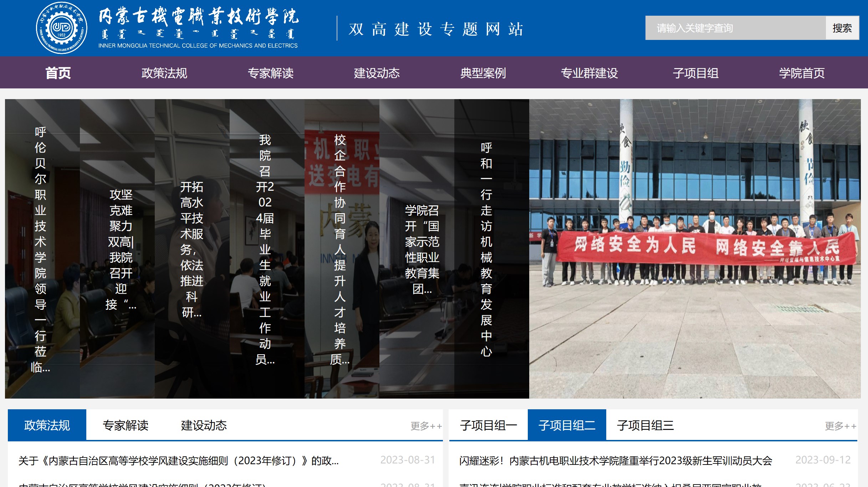Screen dimensions: 868x487
Task: Open the 闪耀迷彩 军训动员大会 news link
Action: tap(616, 461)
